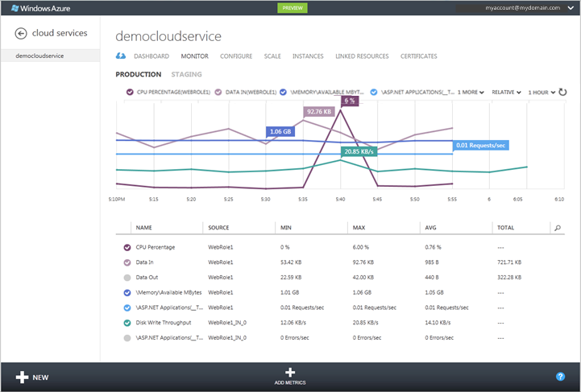Click the 5:40 time axis label

340,199
